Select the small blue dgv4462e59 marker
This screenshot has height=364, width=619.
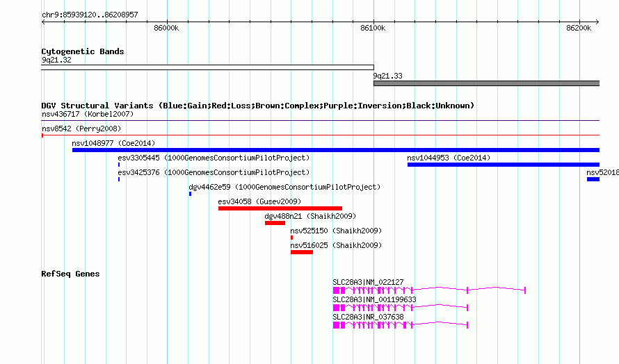click(191, 194)
